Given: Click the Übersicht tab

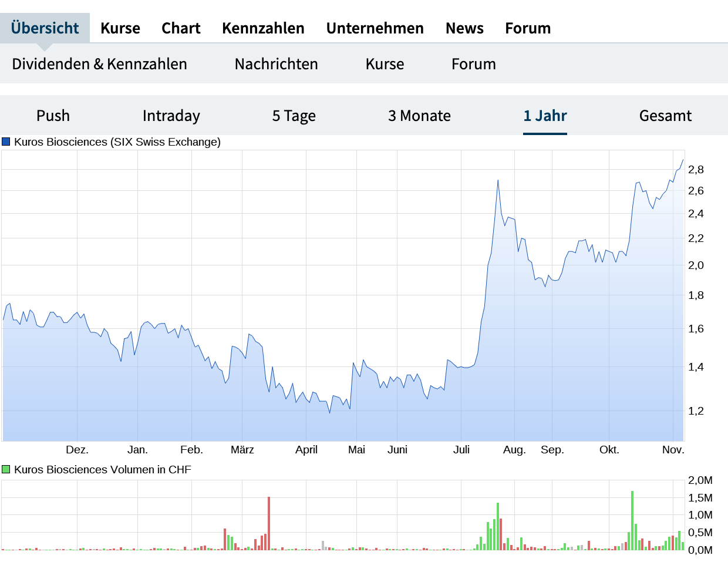Looking at the screenshot, I should [45, 28].
